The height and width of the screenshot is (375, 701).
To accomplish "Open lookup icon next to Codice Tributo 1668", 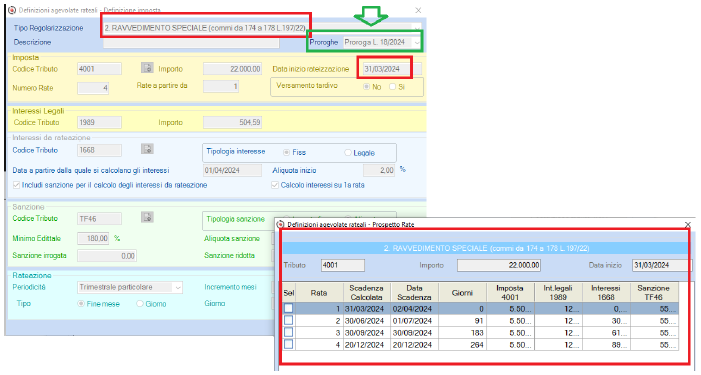I will coord(147,149).
